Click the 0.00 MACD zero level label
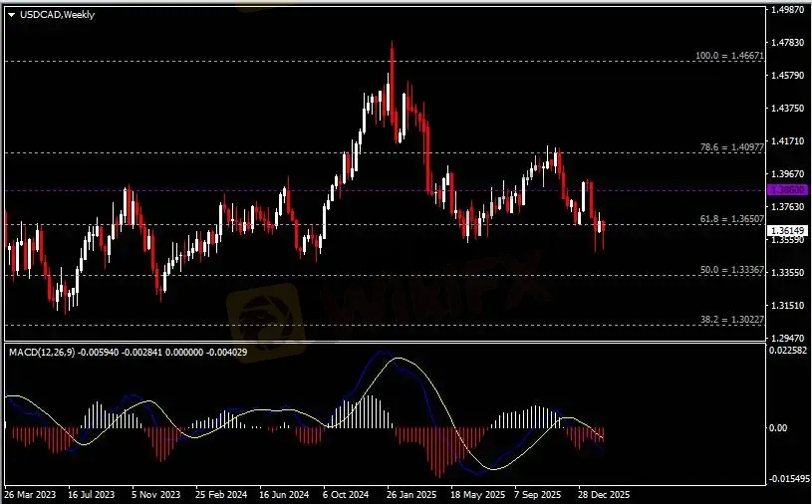The image size is (812, 504). pyautogui.click(x=779, y=428)
